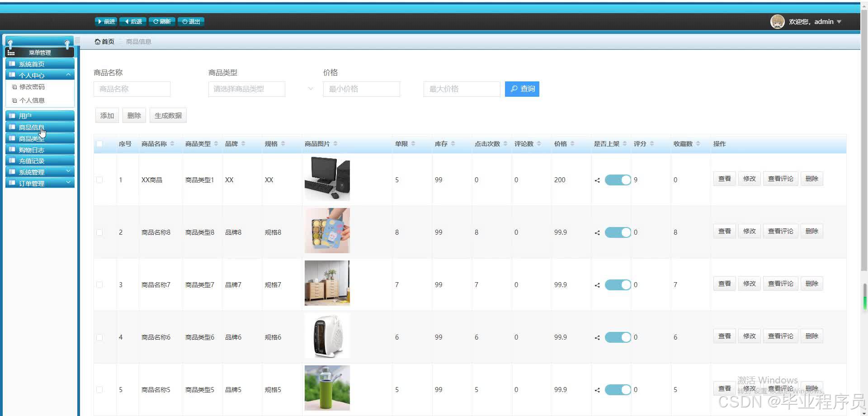Click 查看 for XX商品 row
The height and width of the screenshot is (416, 868).
pyautogui.click(x=725, y=179)
